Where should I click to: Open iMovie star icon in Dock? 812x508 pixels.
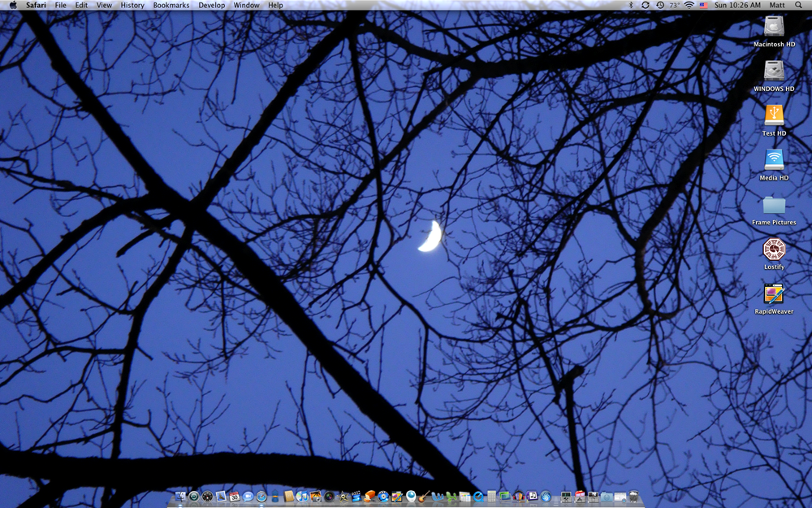point(343,497)
